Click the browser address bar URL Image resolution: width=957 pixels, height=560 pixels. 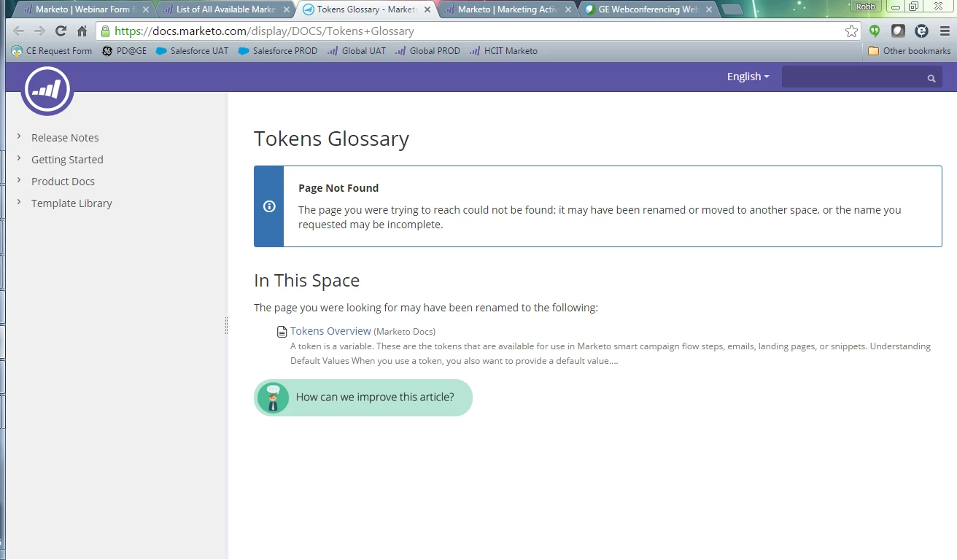[x=264, y=31]
